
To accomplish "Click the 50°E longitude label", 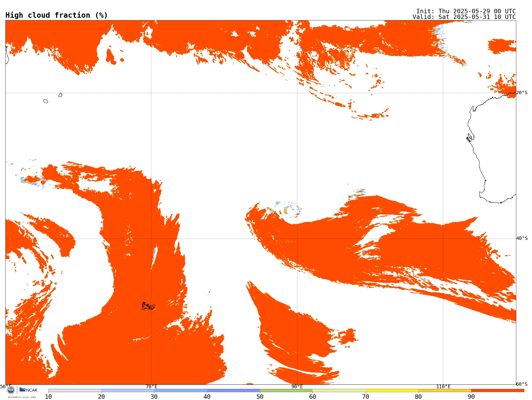I will point(5,386).
